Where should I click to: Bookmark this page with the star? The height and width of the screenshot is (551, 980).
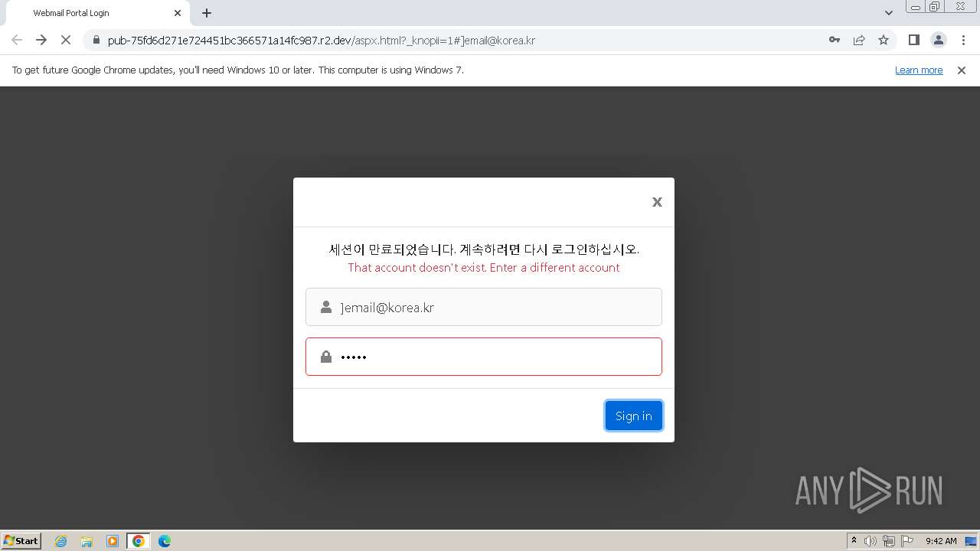[x=884, y=40]
